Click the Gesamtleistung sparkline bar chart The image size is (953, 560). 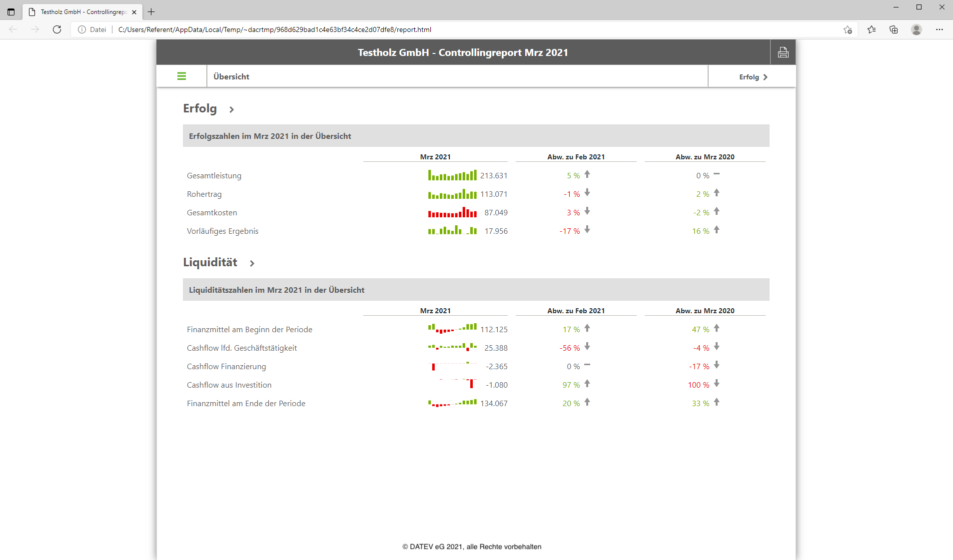click(452, 175)
